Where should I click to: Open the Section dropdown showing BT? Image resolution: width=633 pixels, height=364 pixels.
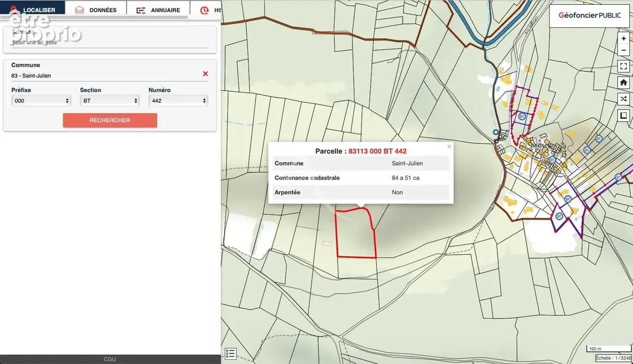coord(110,100)
